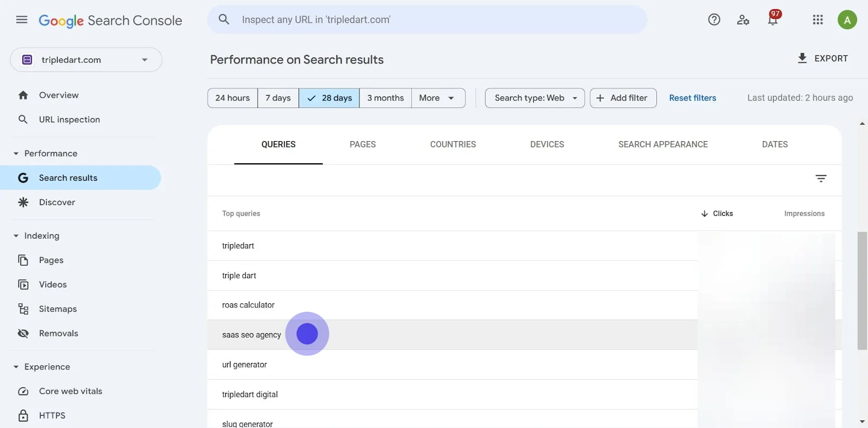Open Overview in the sidebar

pyautogui.click(x=81, y=95)
